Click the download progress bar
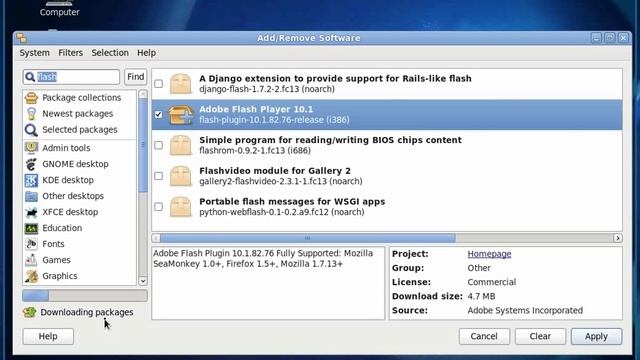Screen dimensions: 640x360 tap(85, 296)
